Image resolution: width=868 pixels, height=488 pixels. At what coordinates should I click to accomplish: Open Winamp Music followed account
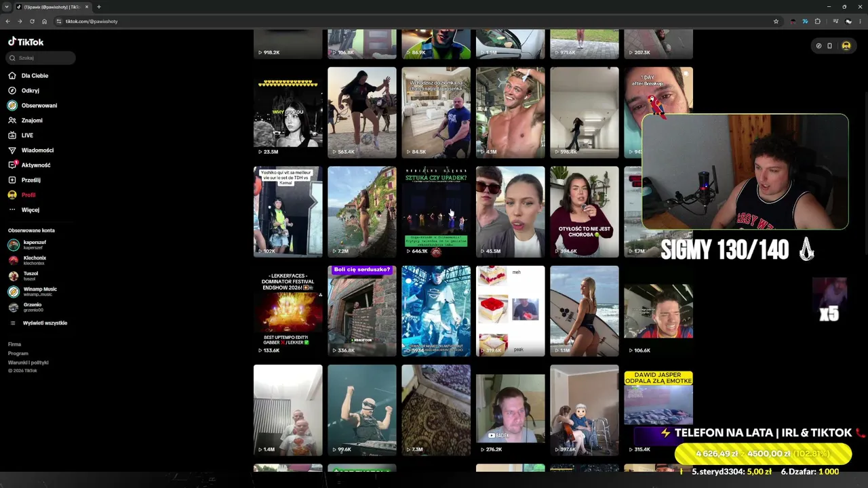tap(33, 291)
